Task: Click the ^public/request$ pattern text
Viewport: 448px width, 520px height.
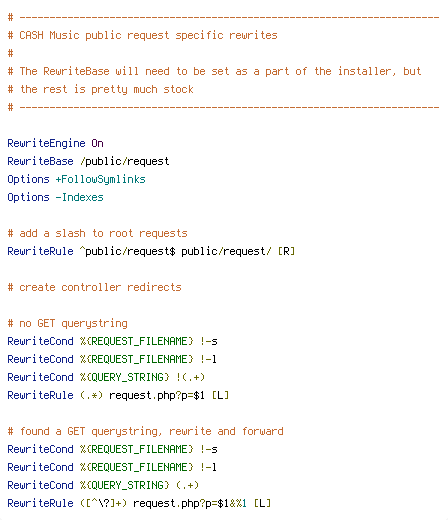Action: point(127,251)
